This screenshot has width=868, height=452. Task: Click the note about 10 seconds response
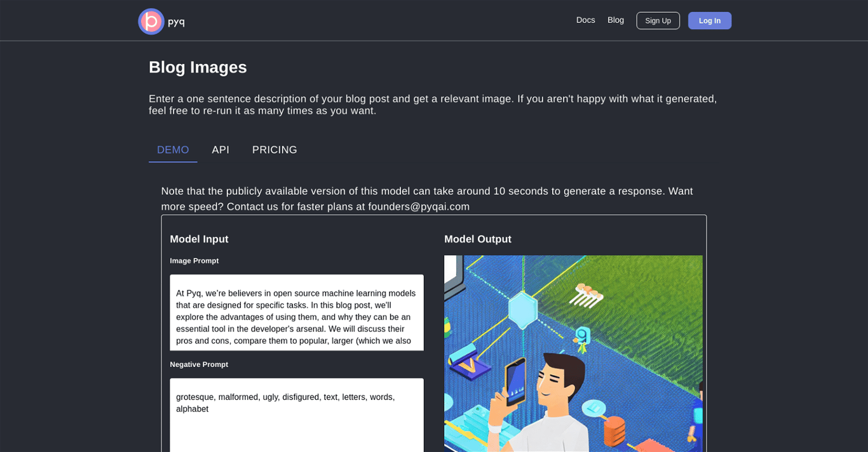426,191
